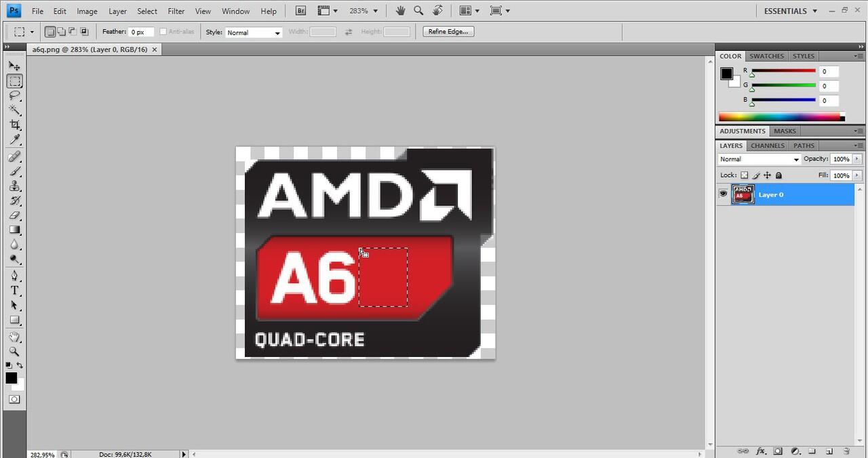Choose Subtract from selection mode
This screenshot has width=868, height=458.
(x=73, y=32)
